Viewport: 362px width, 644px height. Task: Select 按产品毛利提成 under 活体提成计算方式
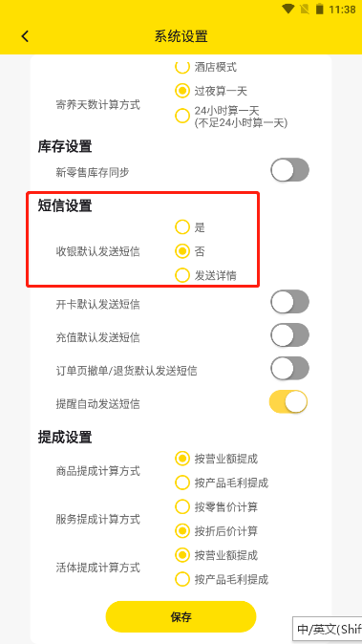click(x=182, y=579)
